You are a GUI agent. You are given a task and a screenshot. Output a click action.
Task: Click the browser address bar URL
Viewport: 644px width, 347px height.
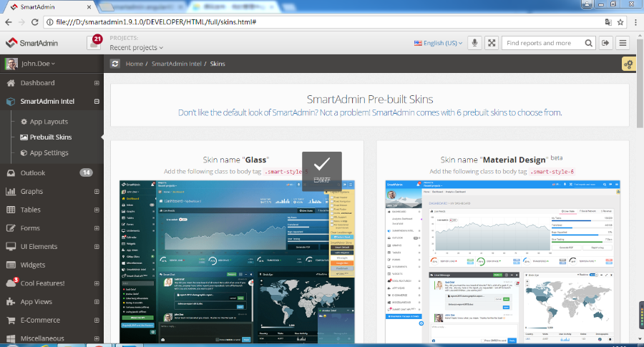[x=156, y=22]
